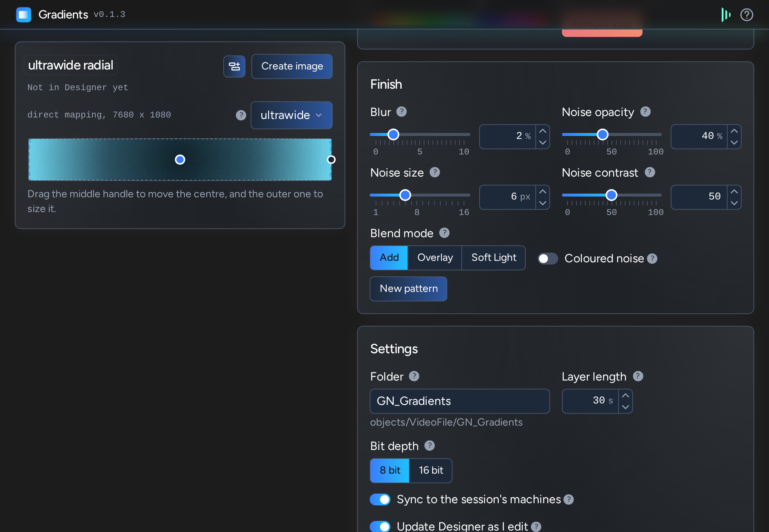Show the Blur help tooltip

tap(402, 112)
